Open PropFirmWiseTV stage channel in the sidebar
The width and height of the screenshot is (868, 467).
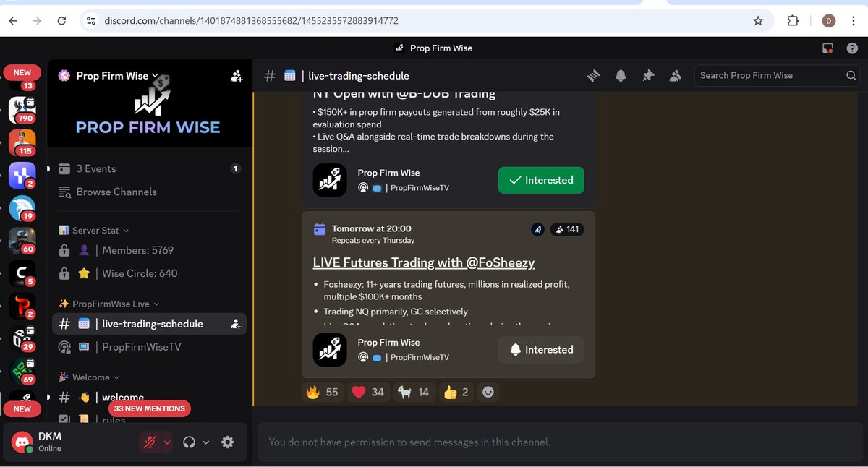click(x=148, y=347)
